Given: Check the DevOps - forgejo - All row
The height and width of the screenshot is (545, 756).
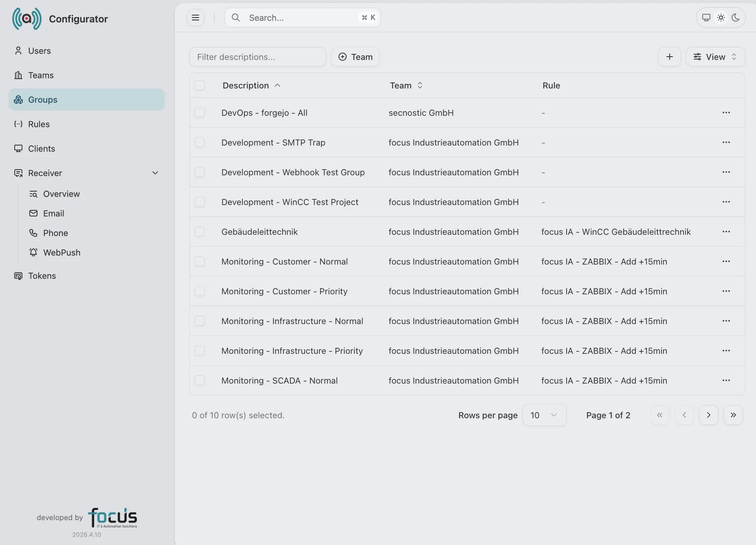Looking at the screenshot, I should click(x=200, y=113).
